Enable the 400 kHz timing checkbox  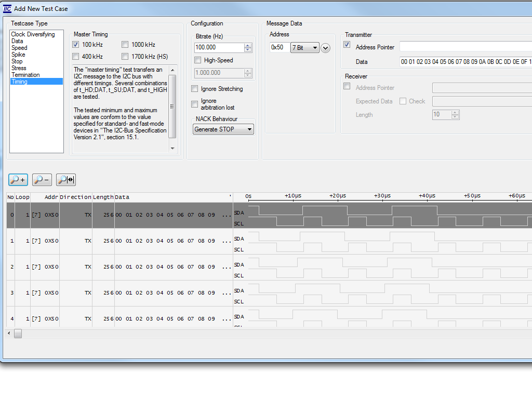(76, 56)
